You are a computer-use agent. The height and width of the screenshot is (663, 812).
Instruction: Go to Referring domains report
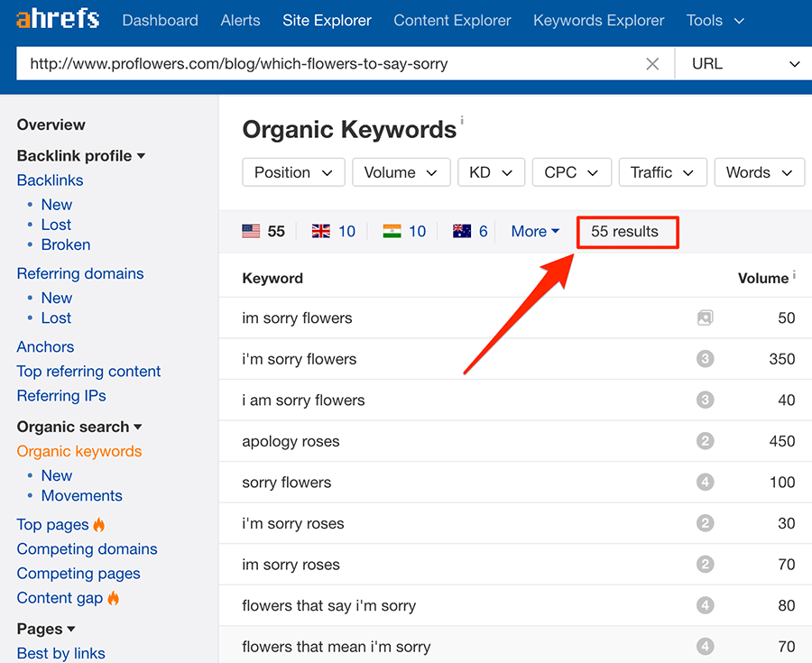(x=80, y=273)
